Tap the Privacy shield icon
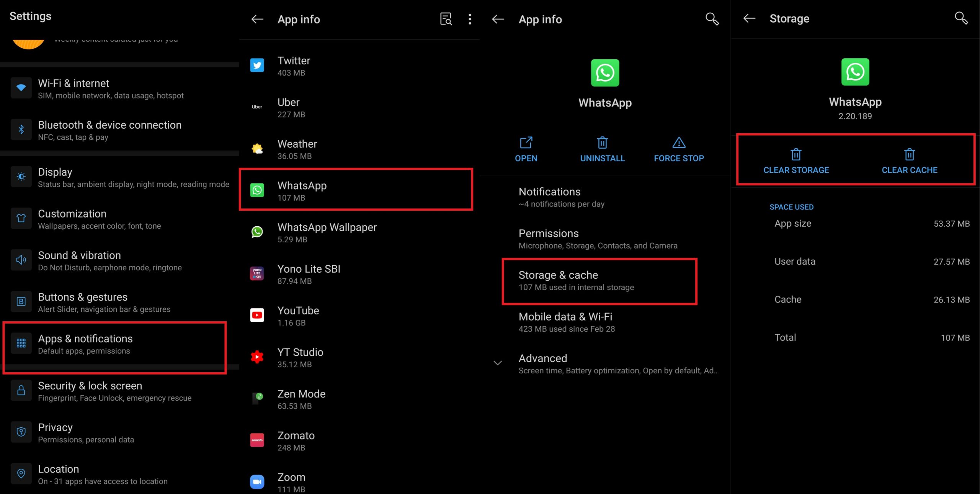This screenshot has height=494, width=980. point(21,432)
